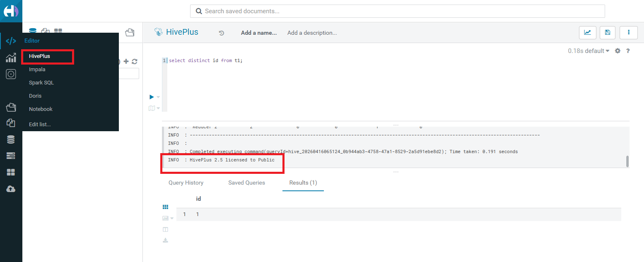The width and height of the screenshot is (644, 262).
Task: Focus the Search saved documents box
Action: coord(398,11)
